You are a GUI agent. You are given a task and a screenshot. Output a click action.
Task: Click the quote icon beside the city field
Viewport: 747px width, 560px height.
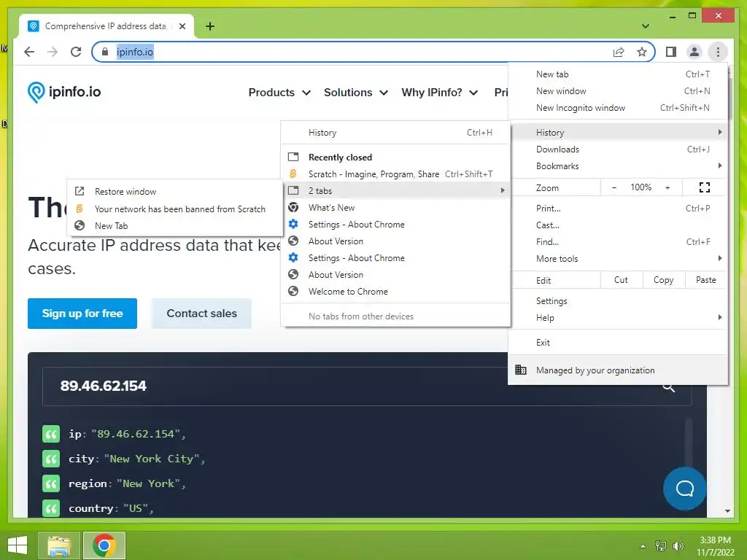tap(51, 459)
